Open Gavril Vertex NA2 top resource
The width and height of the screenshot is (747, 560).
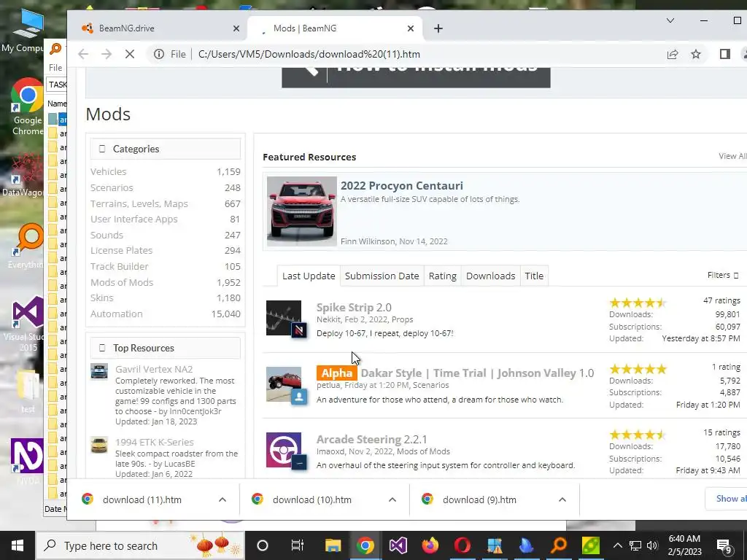(x=154, y=369)
